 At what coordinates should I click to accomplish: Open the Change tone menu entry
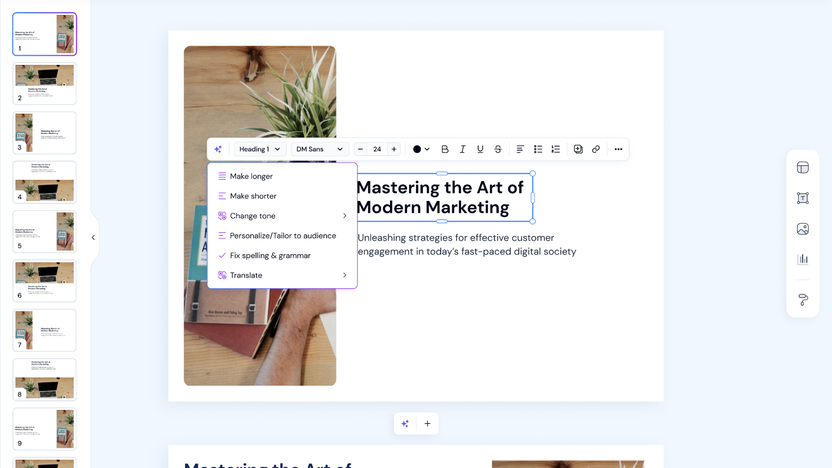point(282,216)
